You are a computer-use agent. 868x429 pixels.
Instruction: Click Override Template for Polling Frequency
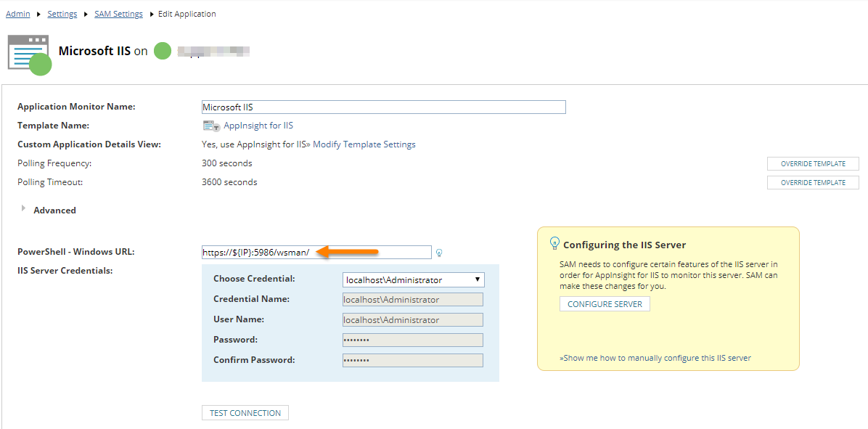pyautogui.click(x=812, y=163)
